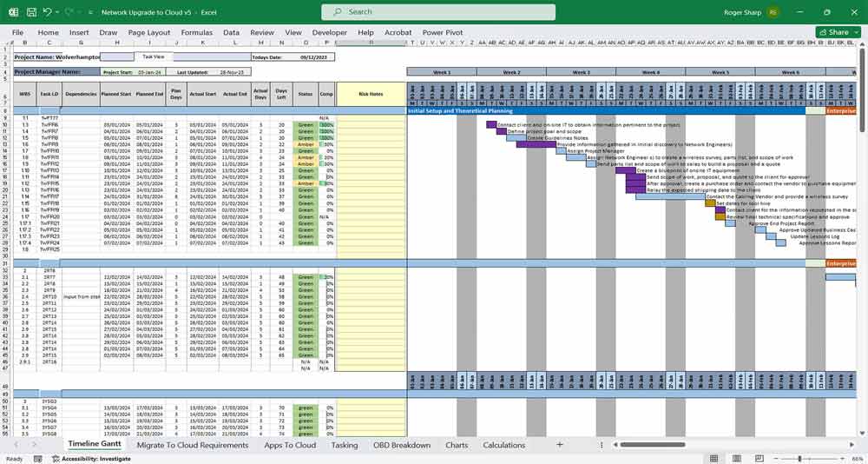Viewport: 868px width, 464px height.
Task: Open the File menu
Action: tap(17, 33)
